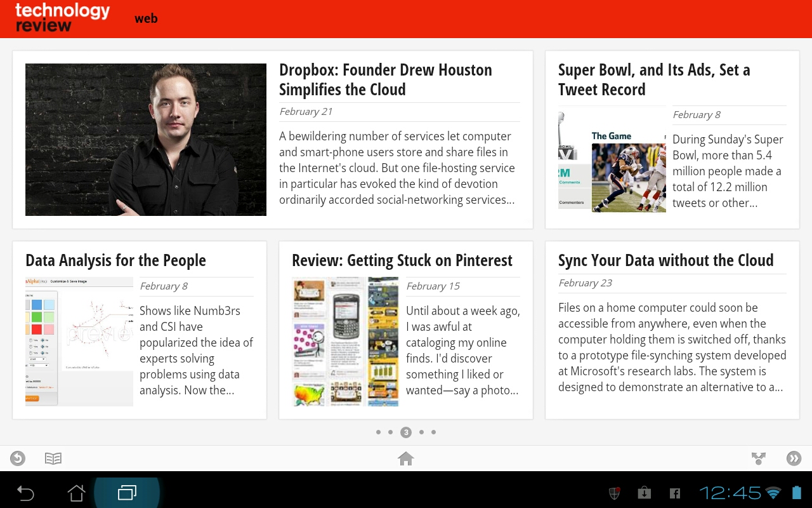The height and width of the screenshot is (508, 812).
Task: Tap the Wi-Fi status icon
Action: pos(773,493)
